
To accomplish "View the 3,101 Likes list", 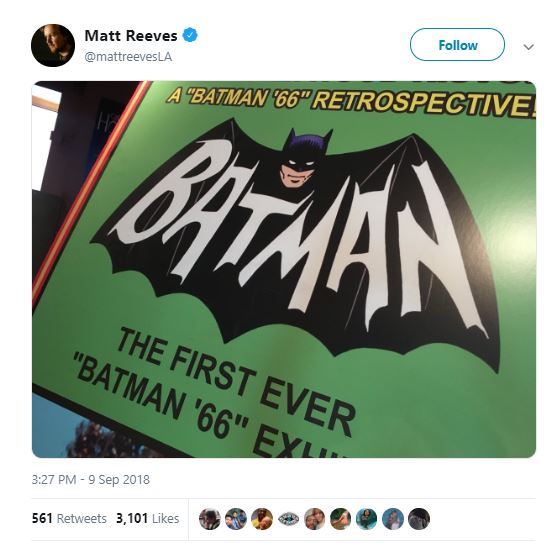I will tap(148, 519).
